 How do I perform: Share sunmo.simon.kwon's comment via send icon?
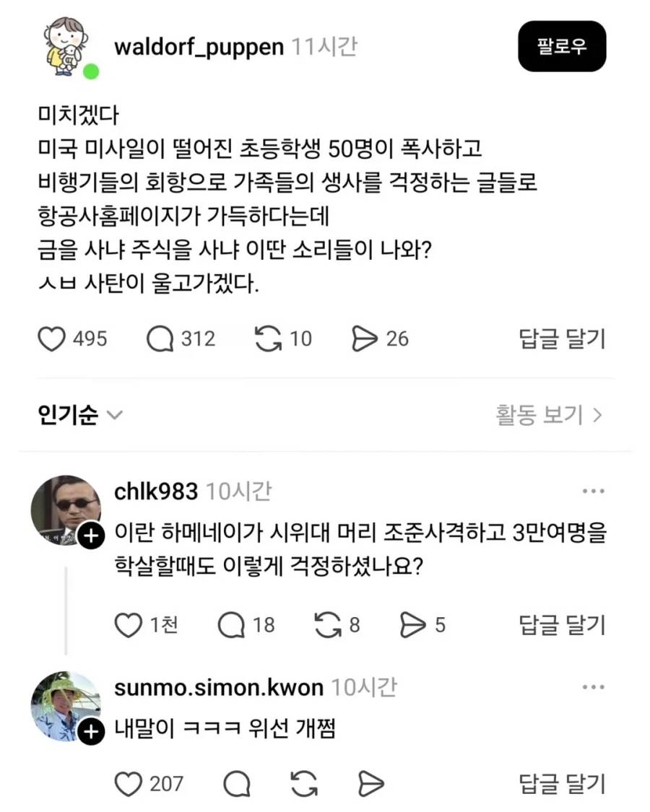370,783
